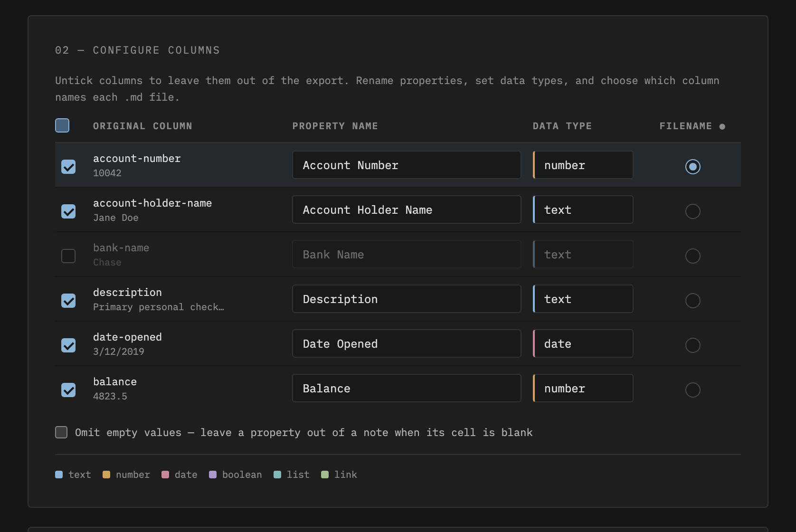Edit the Account Number property name field
This screenshot has width=796, height=532.
(407, 165)
